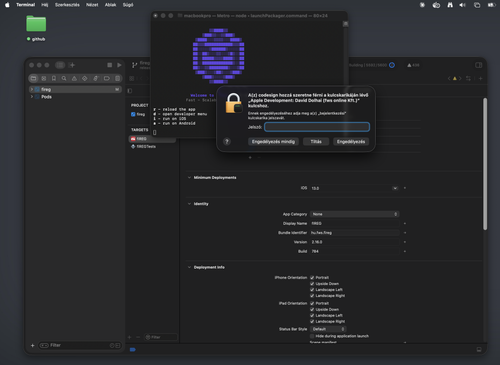Enable Hide during application launch checkbox
The height and width of the screenshot is (365, 500).
tap(312, 336)
